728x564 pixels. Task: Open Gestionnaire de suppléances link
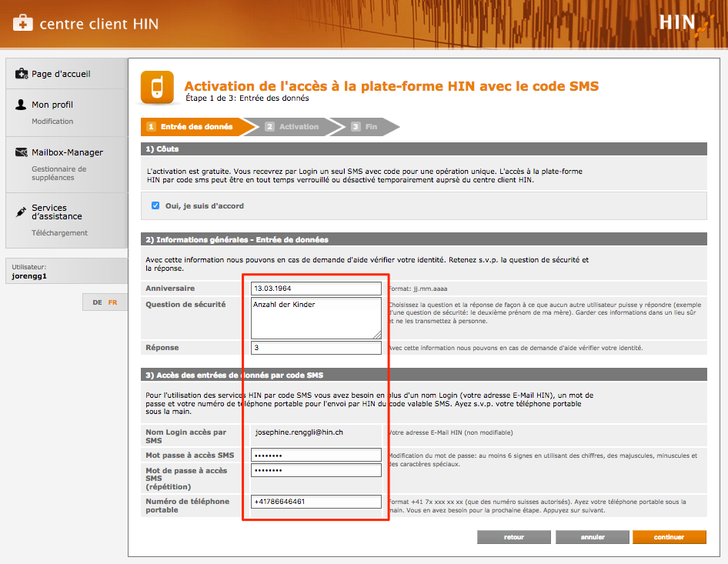coord(59,173)
